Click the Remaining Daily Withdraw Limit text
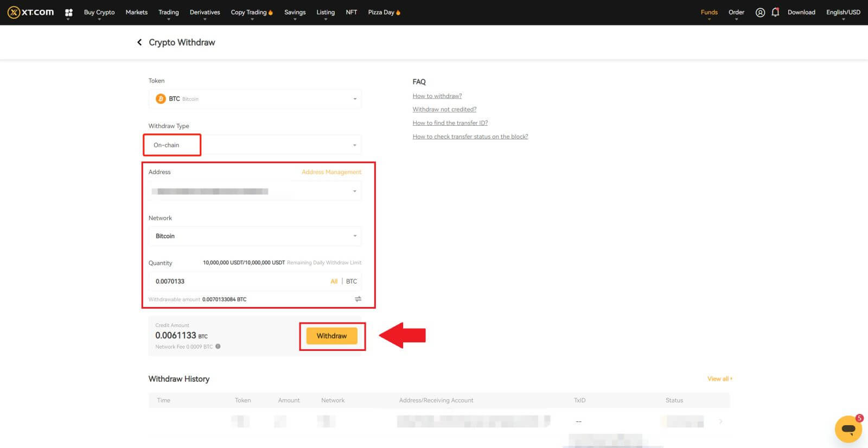868x448 pixels. coord(324,263)
